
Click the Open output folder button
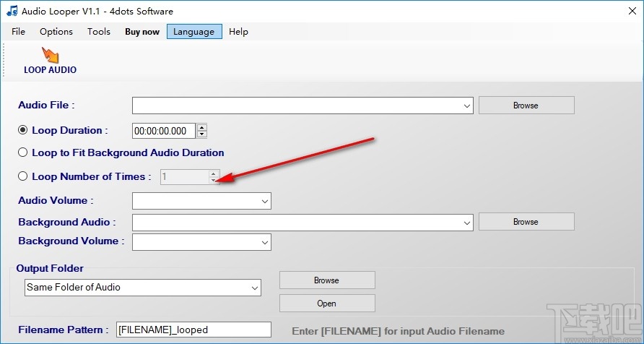pos(327,304)
